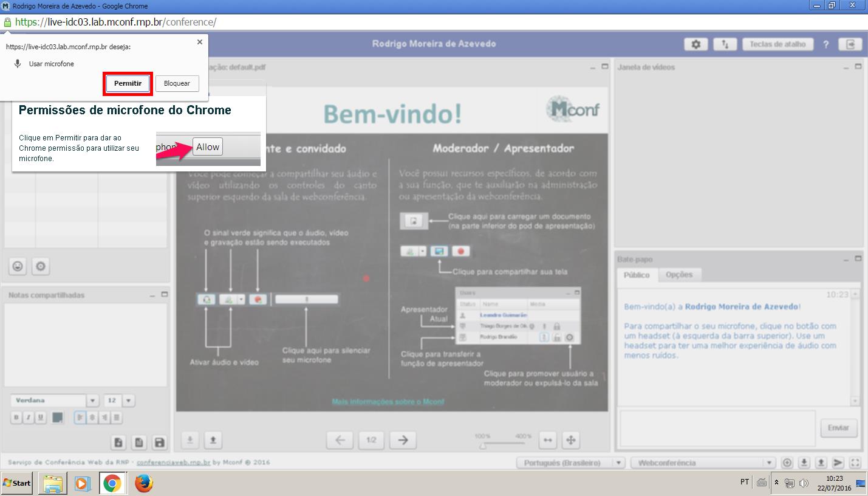The height and width of the screenshot is (496, 868).
Task: Click the smiley status icon in users panel
Action: pyautogui.click(x=18, y=266)
